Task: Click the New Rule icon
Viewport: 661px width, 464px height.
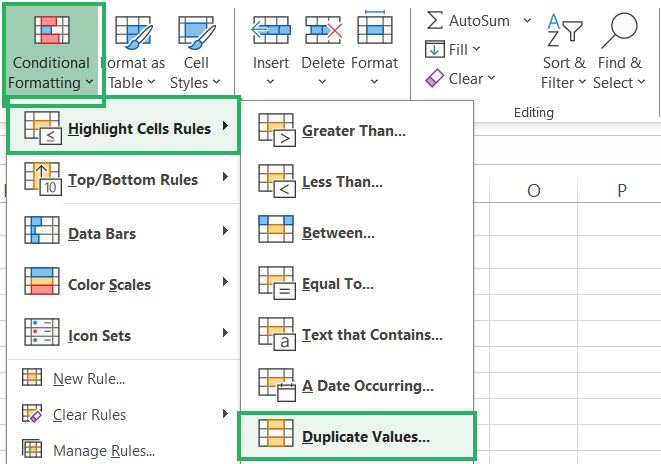Action: point(32,377)
